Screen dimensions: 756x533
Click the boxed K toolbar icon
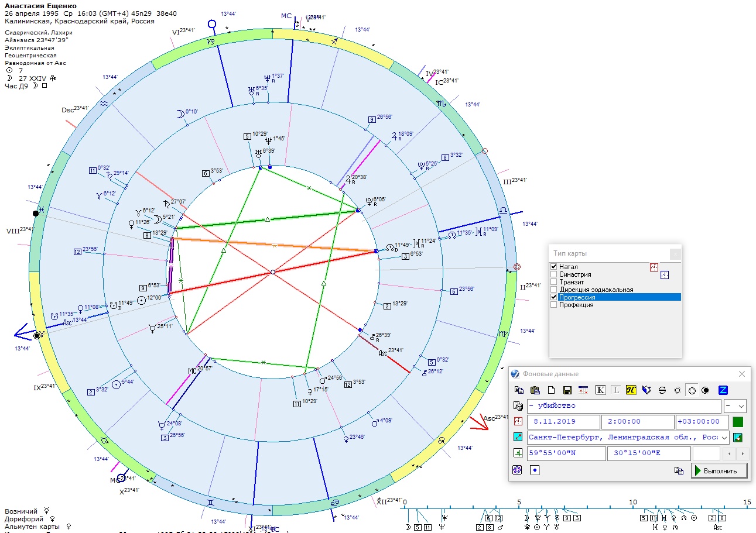point(600,390)
